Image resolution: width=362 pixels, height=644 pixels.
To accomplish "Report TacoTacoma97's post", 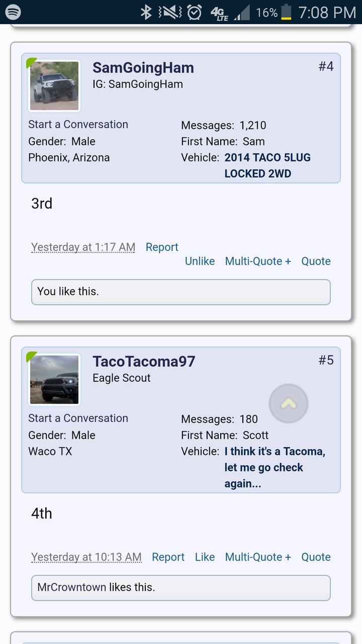I will point(168,557).
